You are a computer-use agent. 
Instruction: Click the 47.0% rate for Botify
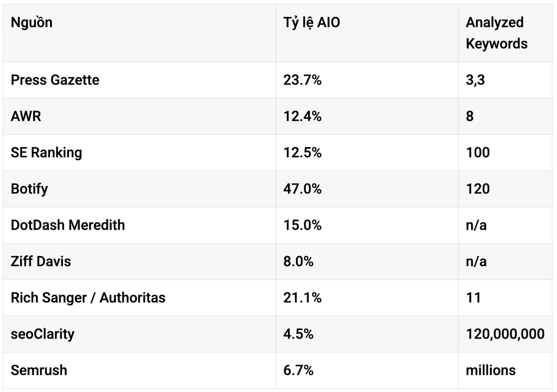302,189
